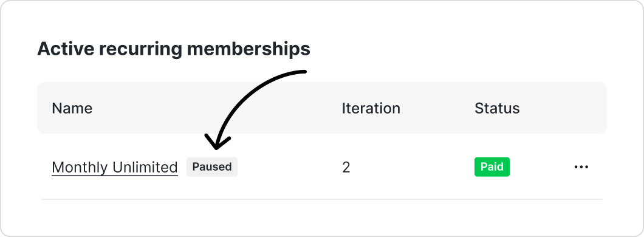Image resolution: width=644 pixels, height=237 pixels.
Task: Open the Monthly Unlimited membership link
Action: click(x=115, y=167)
